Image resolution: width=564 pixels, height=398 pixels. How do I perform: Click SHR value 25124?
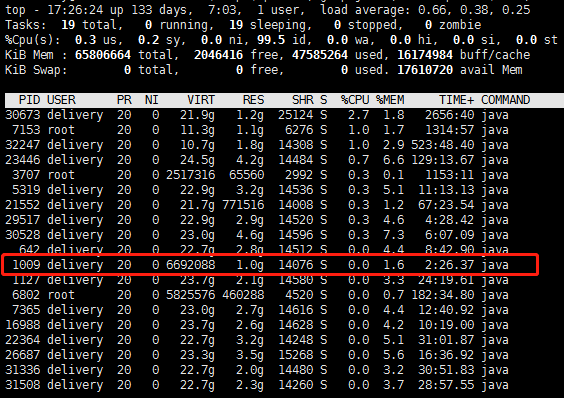(296, 115)
